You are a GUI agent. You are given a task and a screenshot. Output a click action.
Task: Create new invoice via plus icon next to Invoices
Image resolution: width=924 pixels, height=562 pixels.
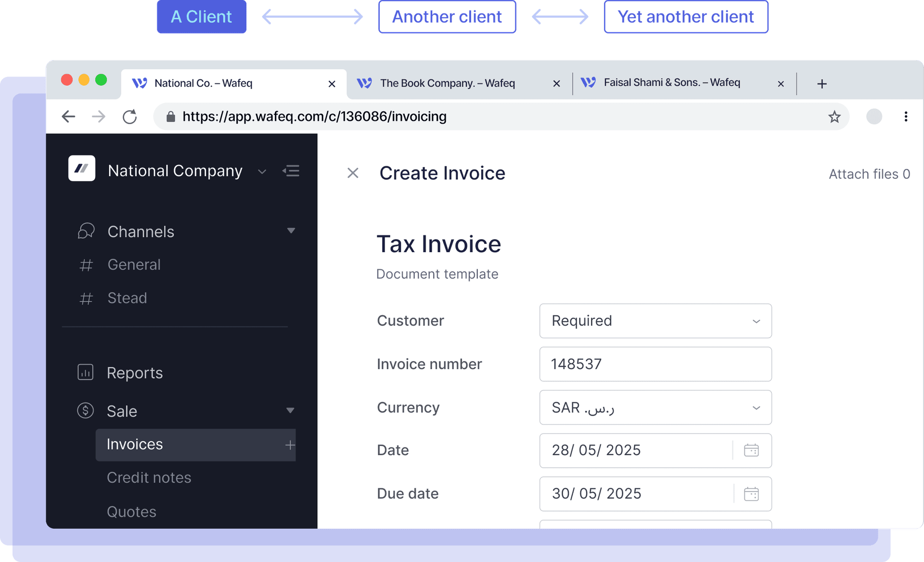point(290,445)
